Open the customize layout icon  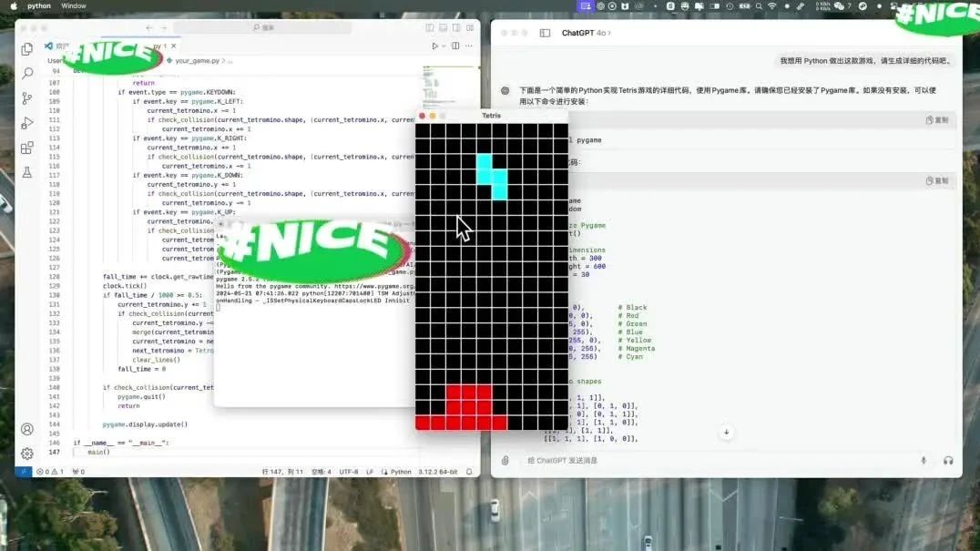pos(470,27)
